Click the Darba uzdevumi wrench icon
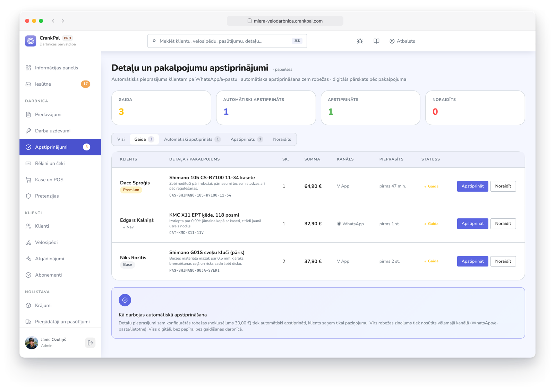 click(28, 131)
